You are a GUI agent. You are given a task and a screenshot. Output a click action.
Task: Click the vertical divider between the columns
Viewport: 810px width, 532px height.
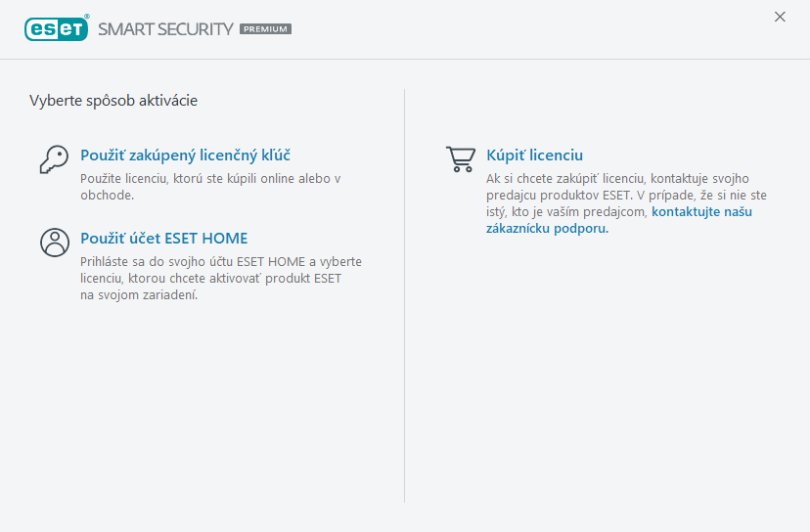tap(405, 293)
